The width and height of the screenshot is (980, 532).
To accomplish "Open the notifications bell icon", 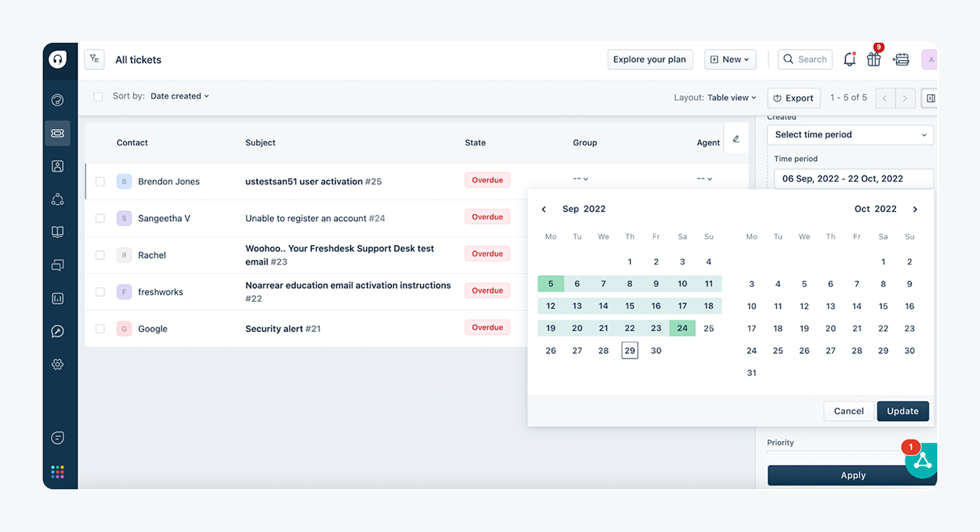I will pyautogui.click(x=849, y=59).
